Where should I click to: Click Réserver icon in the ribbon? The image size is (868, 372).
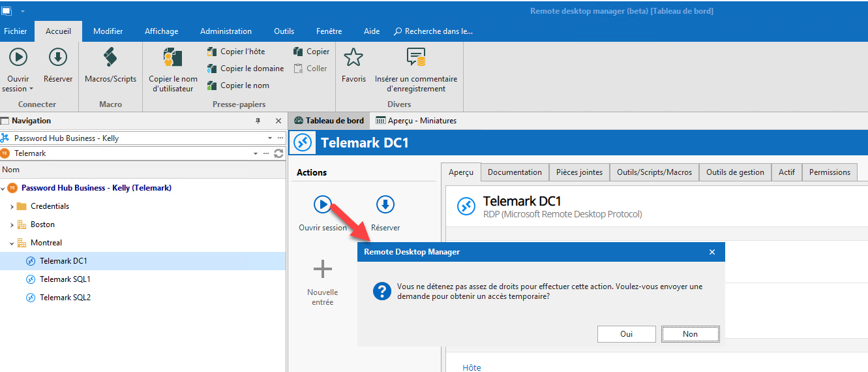click(58, 58)
